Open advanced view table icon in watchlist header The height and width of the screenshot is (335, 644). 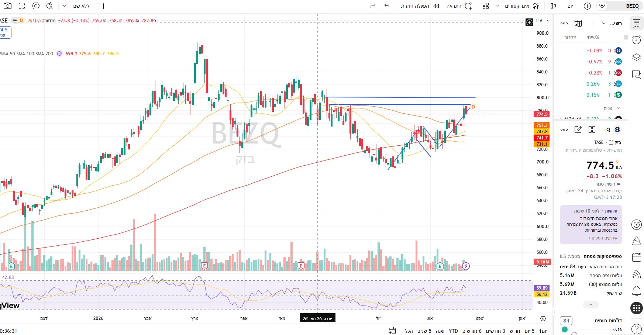click(578, 23)
